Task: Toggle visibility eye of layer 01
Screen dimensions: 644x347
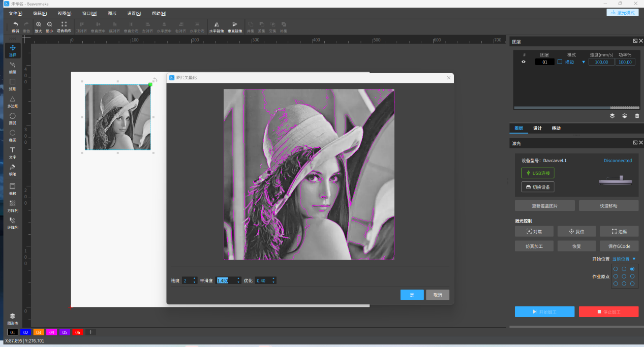Action: (524, 62)
